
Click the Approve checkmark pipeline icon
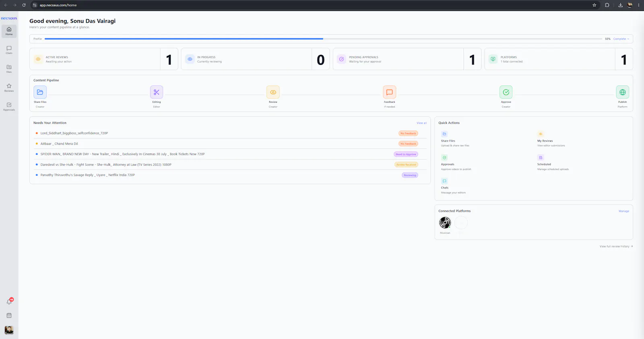pyautogui.click(x=506, y=92)
